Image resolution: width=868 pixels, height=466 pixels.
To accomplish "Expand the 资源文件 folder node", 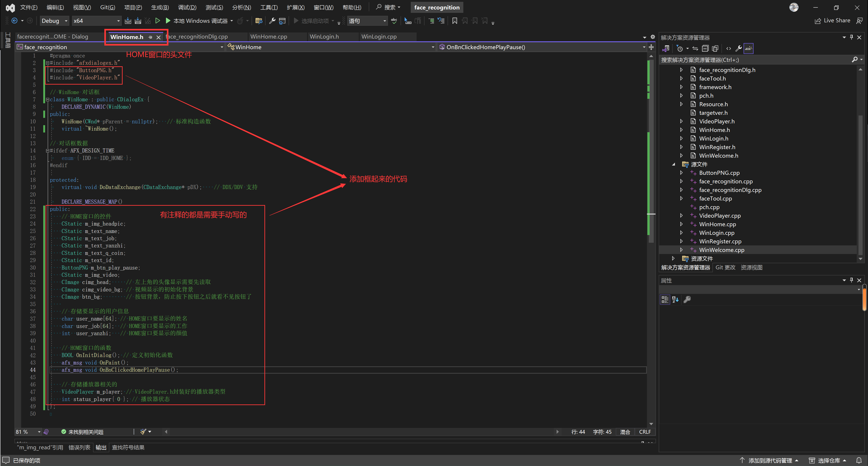I will 673,258.
